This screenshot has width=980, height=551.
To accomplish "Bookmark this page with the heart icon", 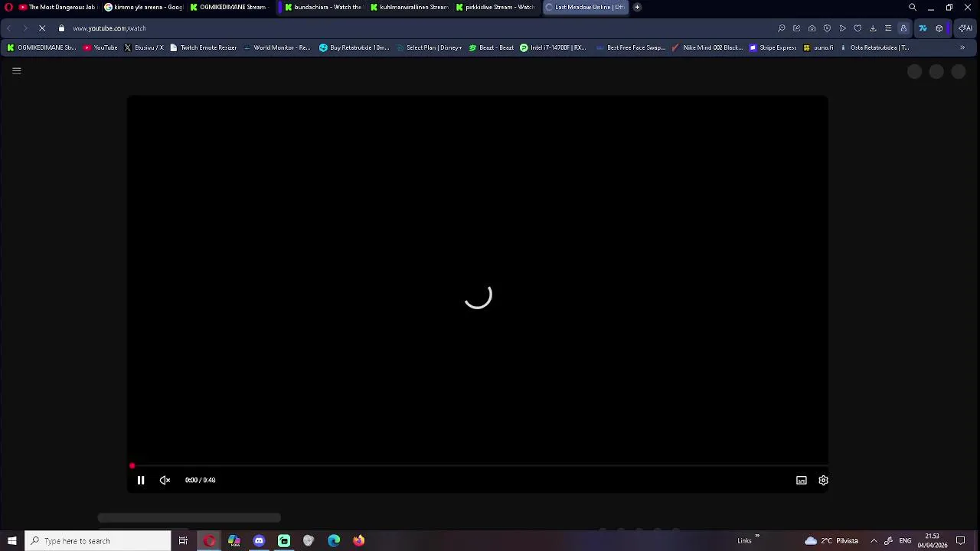I will point(857,28).
